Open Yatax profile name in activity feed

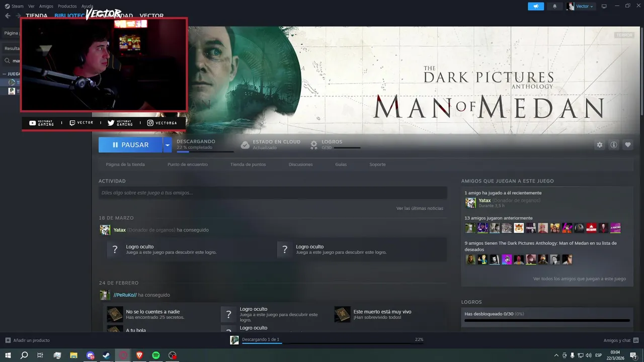pos(119,230)
